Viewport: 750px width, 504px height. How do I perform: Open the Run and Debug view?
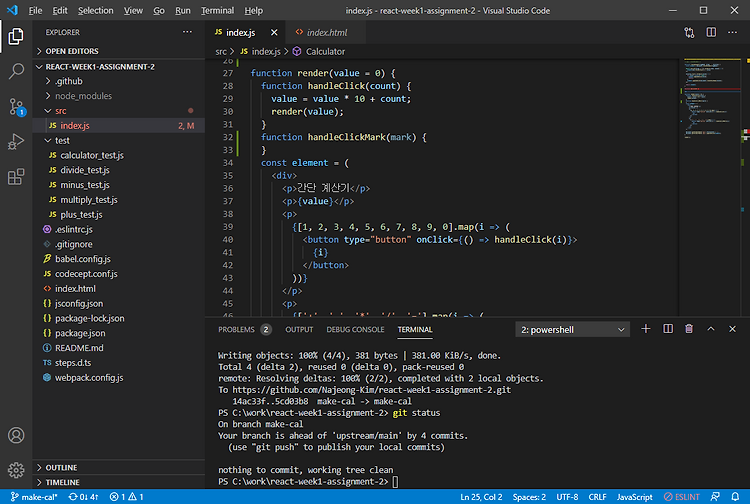[16, 142]
